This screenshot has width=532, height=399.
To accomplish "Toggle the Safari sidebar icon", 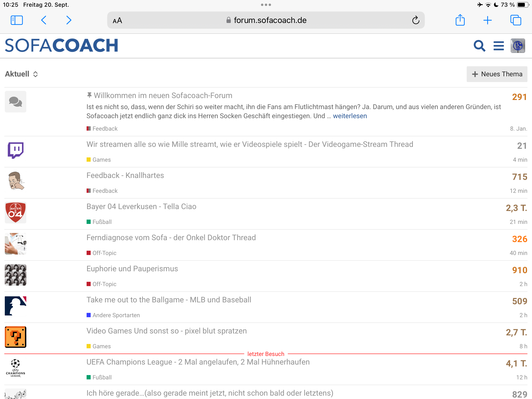I will [x=17, y=20].
